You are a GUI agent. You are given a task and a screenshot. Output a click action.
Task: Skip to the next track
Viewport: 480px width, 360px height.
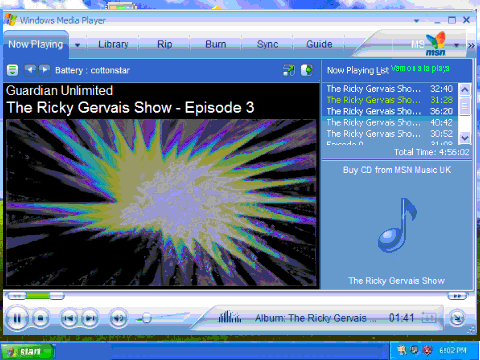(x=90, y=319)
